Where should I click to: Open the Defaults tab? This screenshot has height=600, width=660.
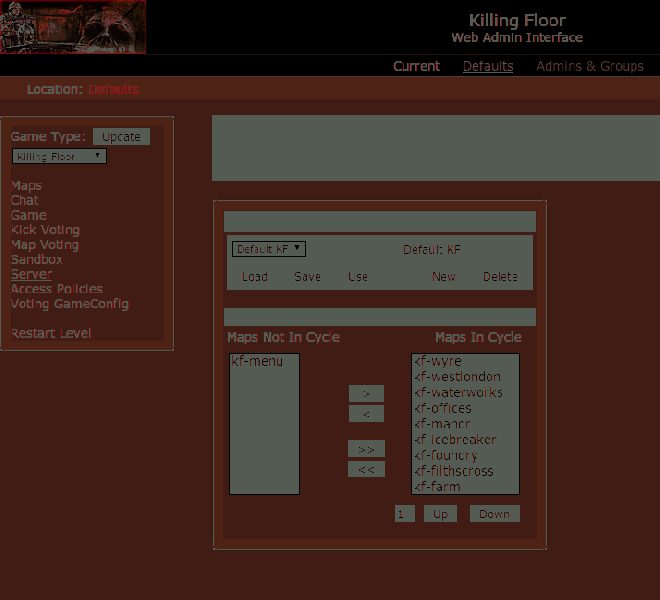click(x=488, y=66)
